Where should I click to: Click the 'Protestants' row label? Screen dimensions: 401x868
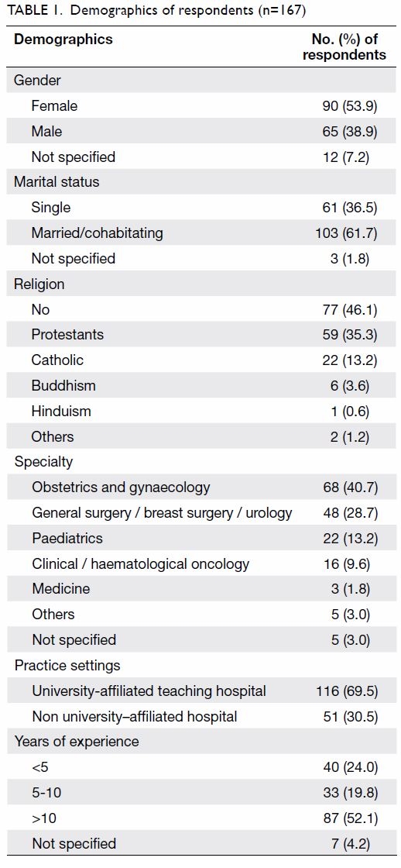67,335
